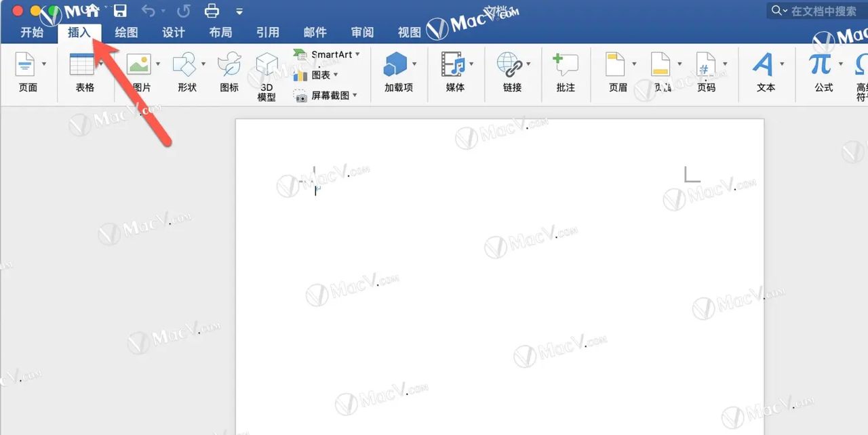
Task: Insert a chart via the 图表 icon
Action: tap(315, 76)
